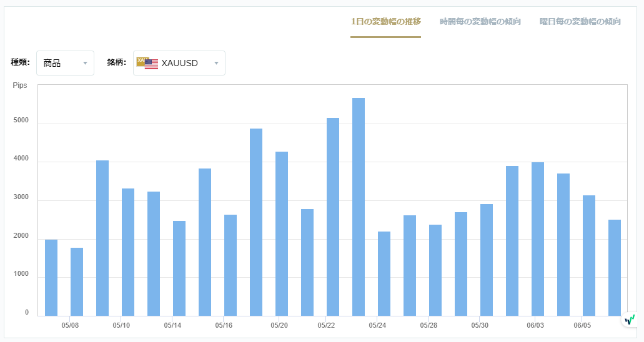This screenshot has width=644, height=342.
Task: Click the 05/10 date label on the axis
Action: 121,325
